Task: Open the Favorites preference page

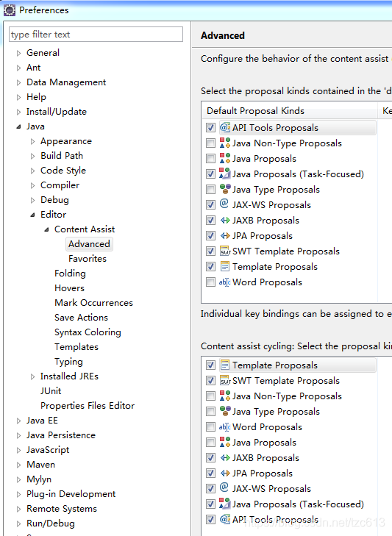Action: click(x=88, y=259)
